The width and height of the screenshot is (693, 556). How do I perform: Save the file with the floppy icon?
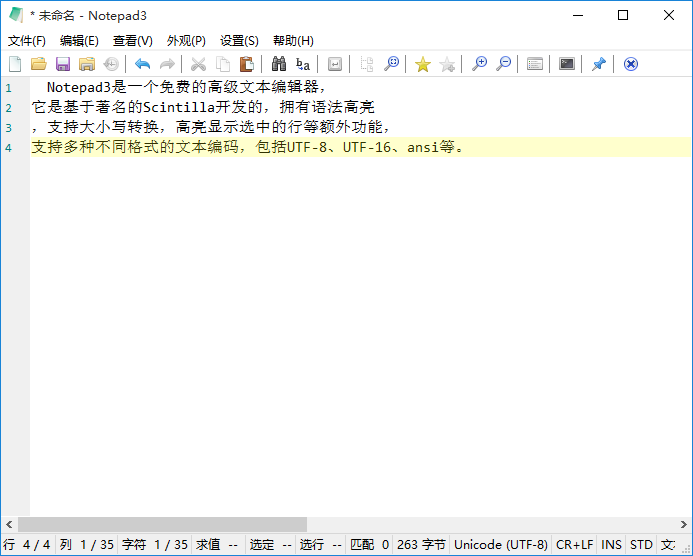click(63, 64)
